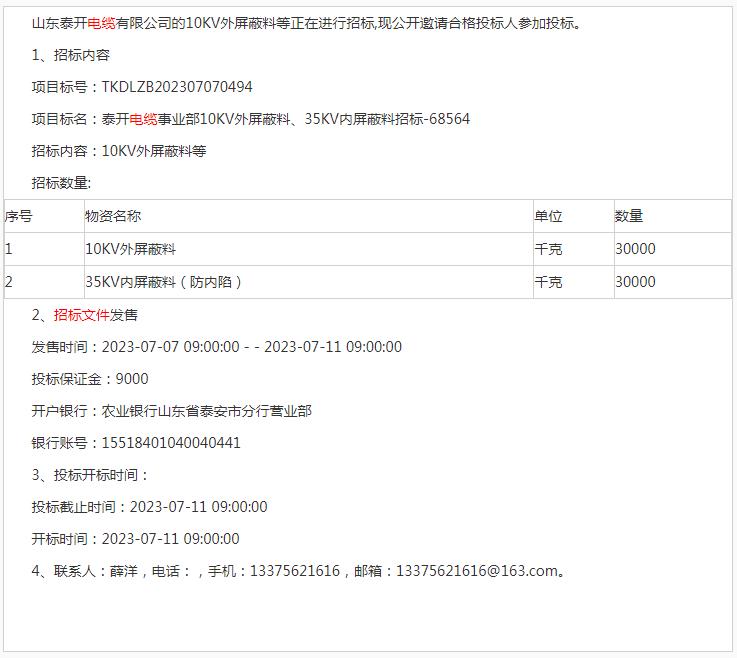This screenshot has width=737, height=658.
Task: Click the 投标截止时间 line
Action: pyautogui.click(x=149, y=507)
